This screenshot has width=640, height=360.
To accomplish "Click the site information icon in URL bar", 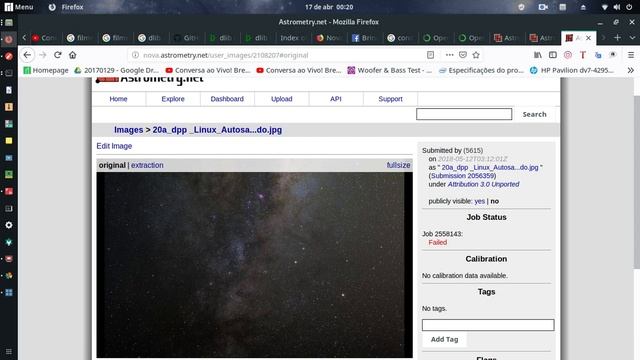I will point(135,55).
